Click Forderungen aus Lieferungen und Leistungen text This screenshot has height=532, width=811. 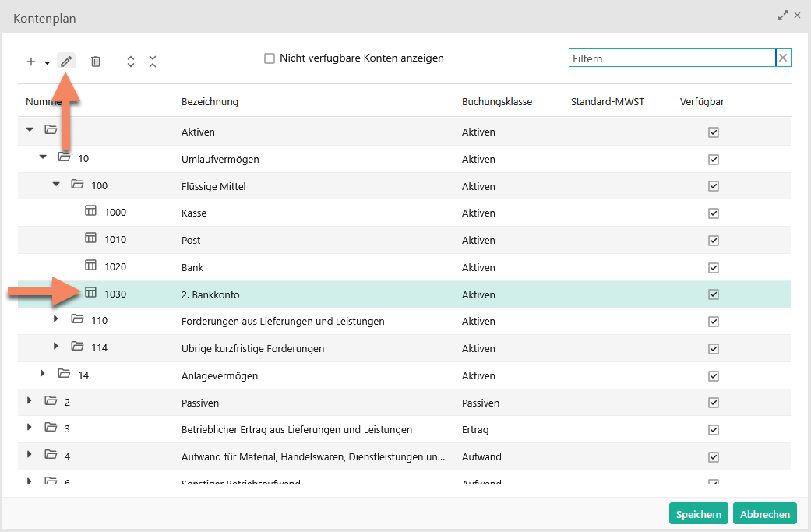pos(282,322)
